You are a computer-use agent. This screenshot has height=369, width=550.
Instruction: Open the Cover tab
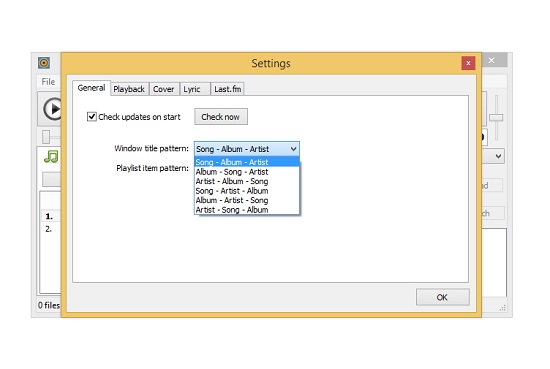coord(163,89)
